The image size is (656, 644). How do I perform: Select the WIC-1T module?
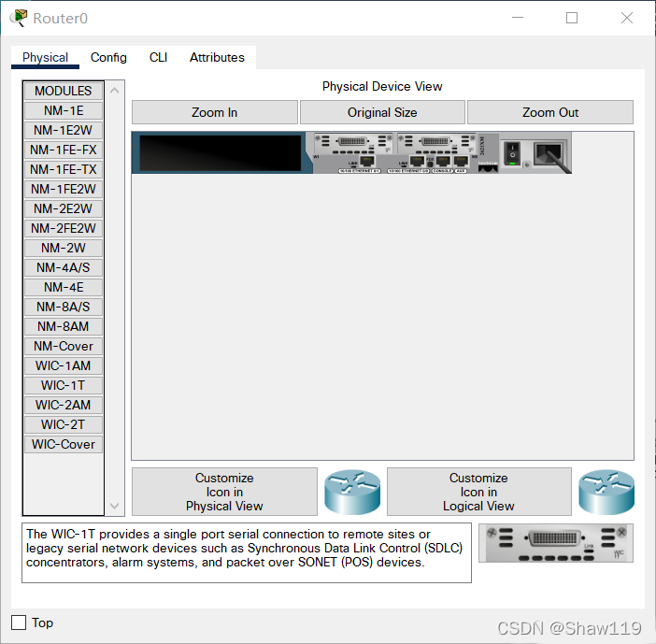64,385
